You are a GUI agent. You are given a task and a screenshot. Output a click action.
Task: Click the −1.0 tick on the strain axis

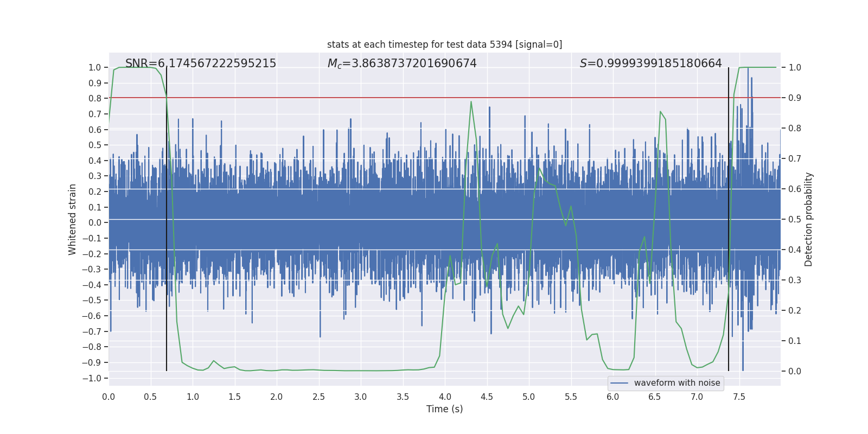(94, 378)
